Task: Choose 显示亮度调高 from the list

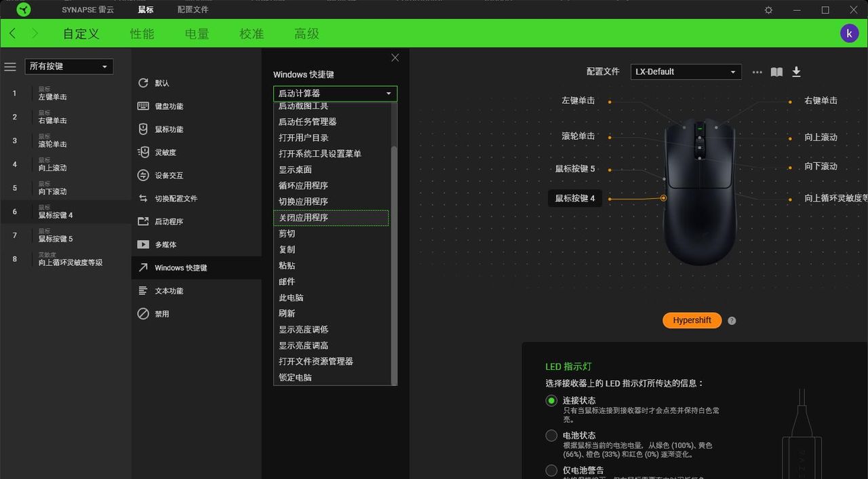Action: click(332, 345)
